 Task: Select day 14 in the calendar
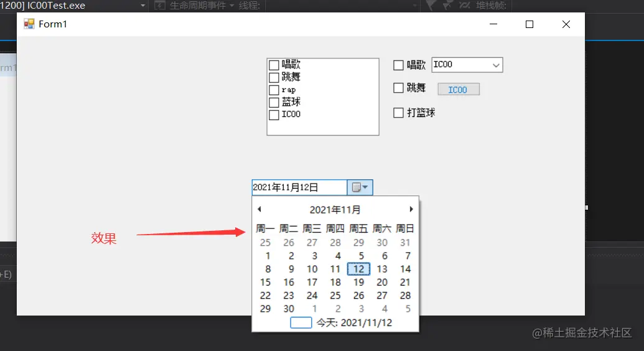coord(405,269)
